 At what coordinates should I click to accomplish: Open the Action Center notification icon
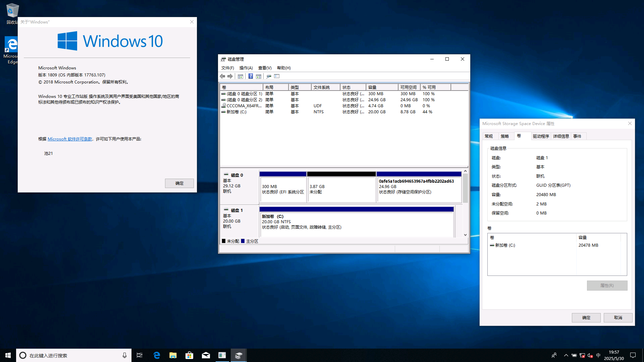(633, 355)
